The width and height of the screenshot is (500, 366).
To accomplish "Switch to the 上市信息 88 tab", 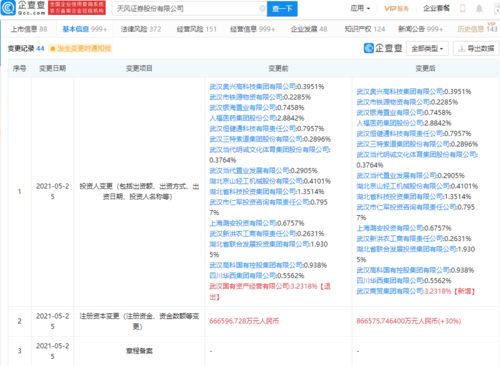I will tap(29, 29).
